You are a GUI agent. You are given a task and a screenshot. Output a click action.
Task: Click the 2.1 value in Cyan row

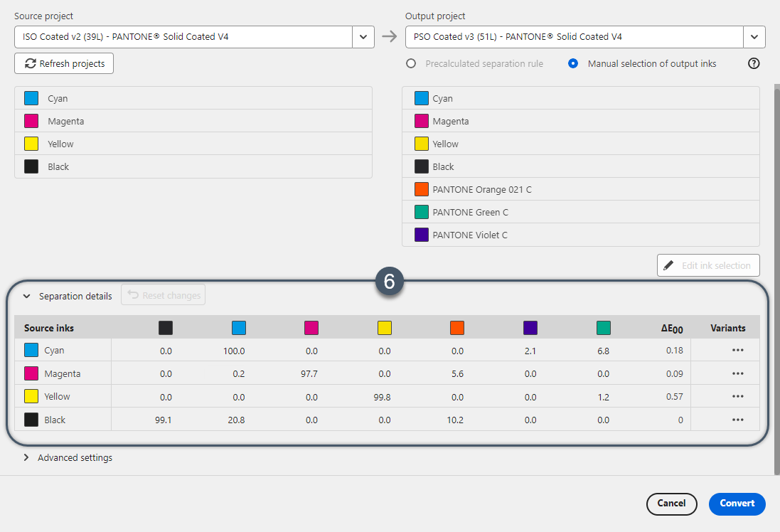[530, 351]
